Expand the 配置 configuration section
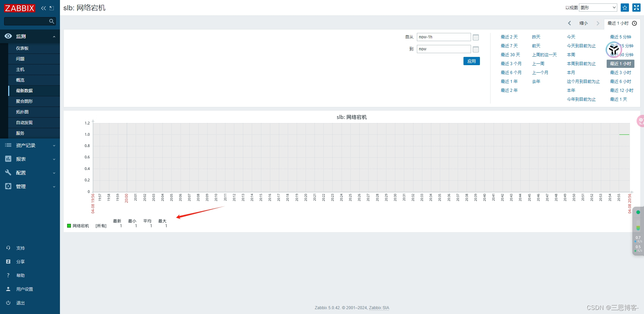 click(x=30, y=173)
